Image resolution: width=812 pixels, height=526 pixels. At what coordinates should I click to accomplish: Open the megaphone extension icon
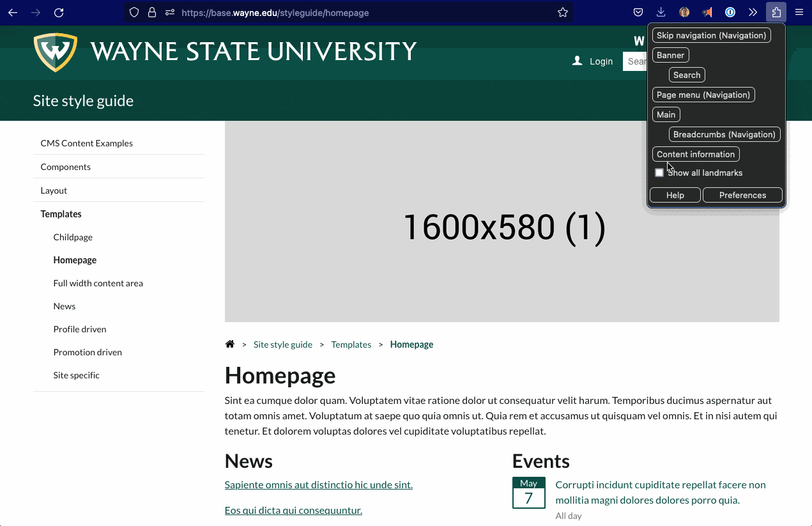pos(707,12)
